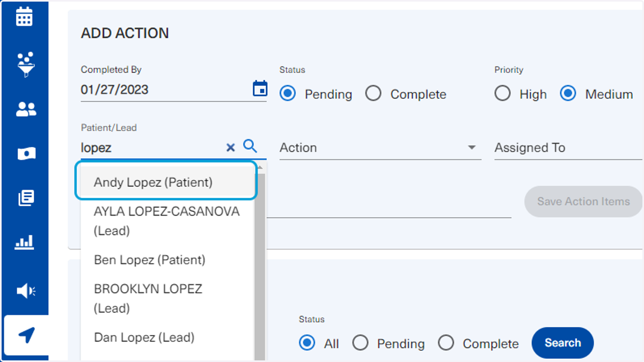Choose High priority
Viewport: 644px width, 362px height.
click(x=502, y=94)
